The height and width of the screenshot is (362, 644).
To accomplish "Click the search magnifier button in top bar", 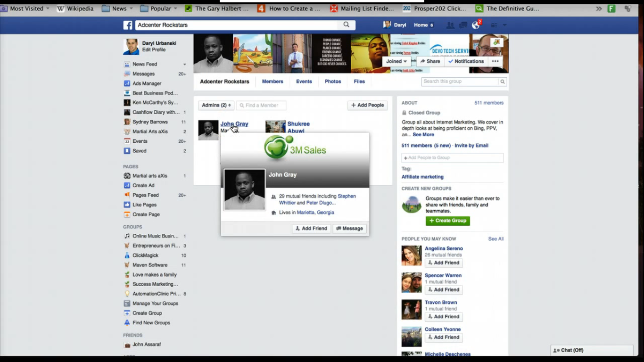I will point(347,25).
